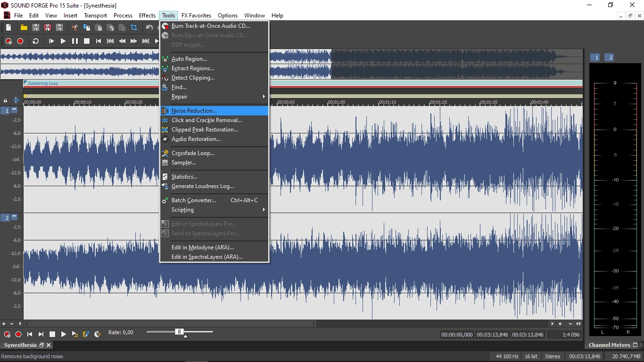Toggle the lock icon left of the time ruler
The width and height of the screenshot is (644, 362).
6,100
